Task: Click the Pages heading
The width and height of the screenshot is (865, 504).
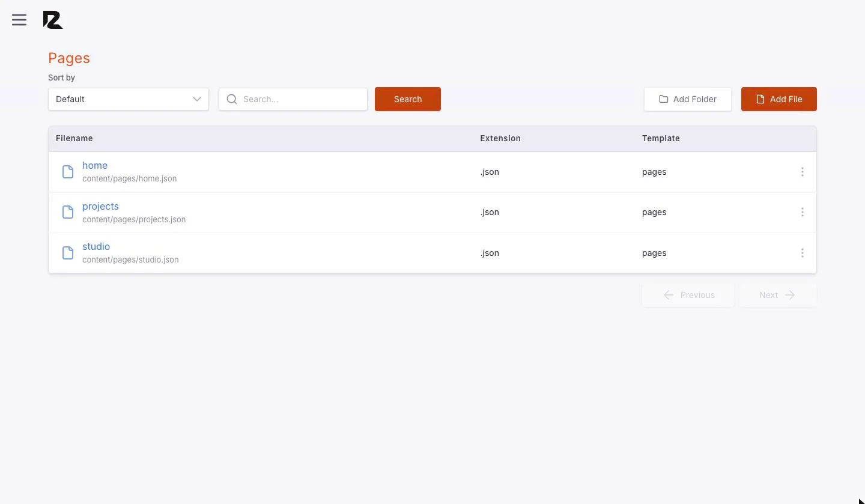Action: tap(69, 58)
